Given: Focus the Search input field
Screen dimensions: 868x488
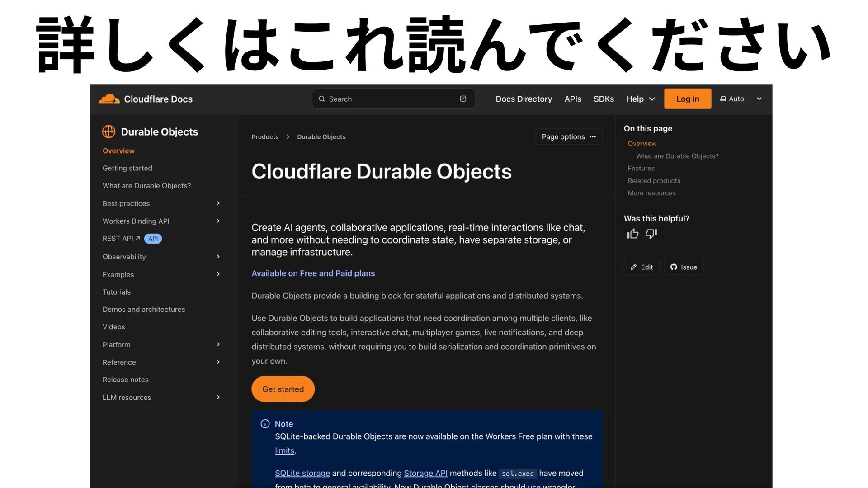Looking at the screenshot, I should coord(393,99).
